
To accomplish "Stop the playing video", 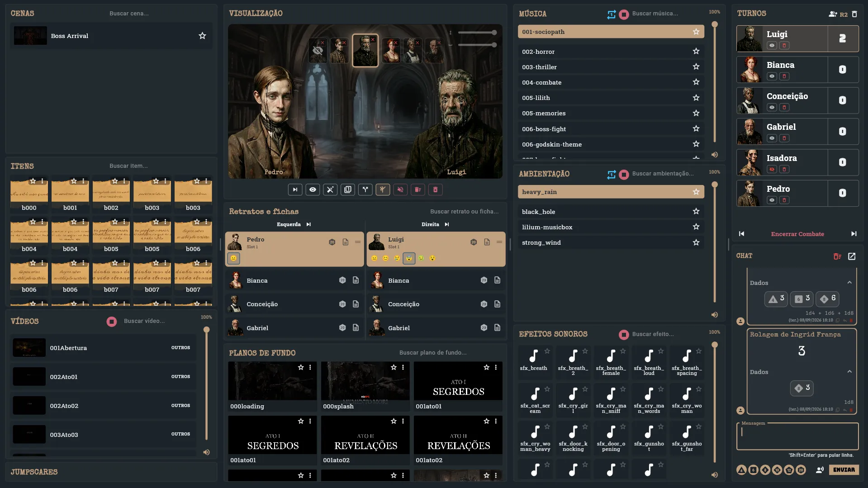I will coord(112,322).
